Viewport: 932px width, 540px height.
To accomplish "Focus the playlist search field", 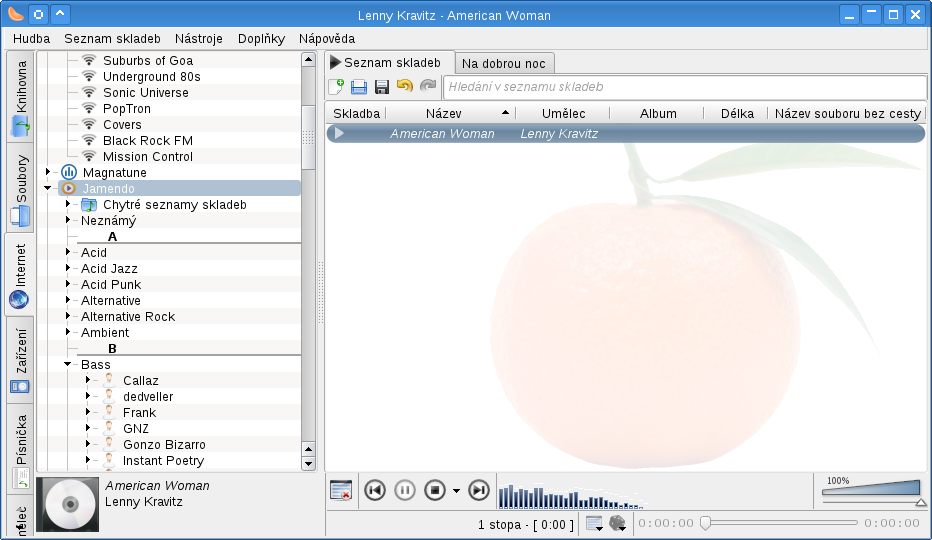I will pyautogui.click(x=685, y=87).
